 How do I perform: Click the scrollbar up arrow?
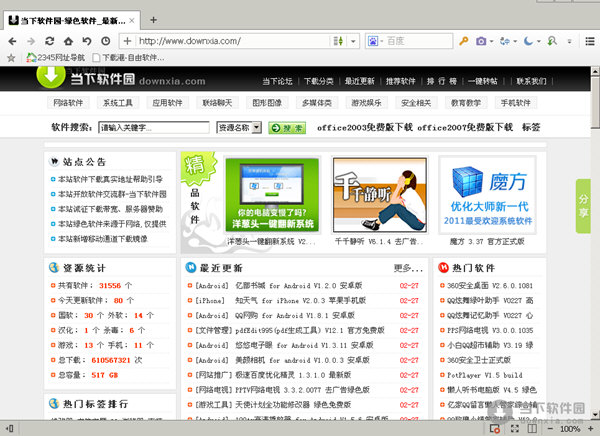click(595, 71)
